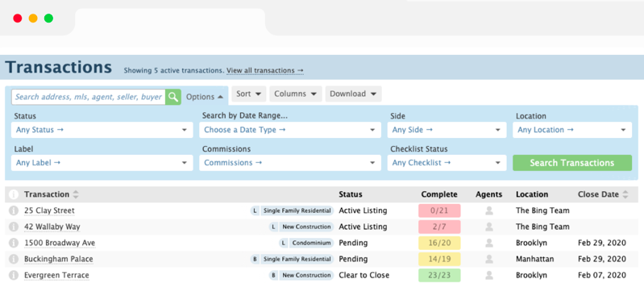This screenshot has width=644, height=292.
Task: Click the yellow macOS window button
Action: [33, 18]
